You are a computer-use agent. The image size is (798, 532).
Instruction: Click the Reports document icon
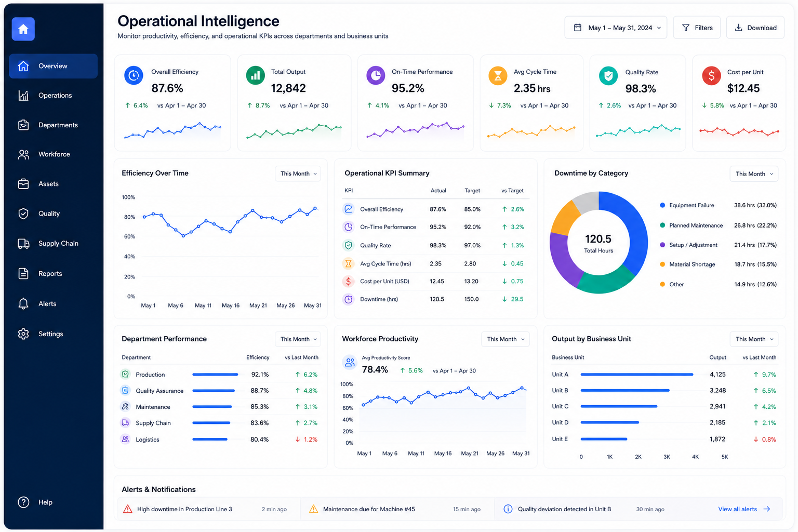(23, 274)
